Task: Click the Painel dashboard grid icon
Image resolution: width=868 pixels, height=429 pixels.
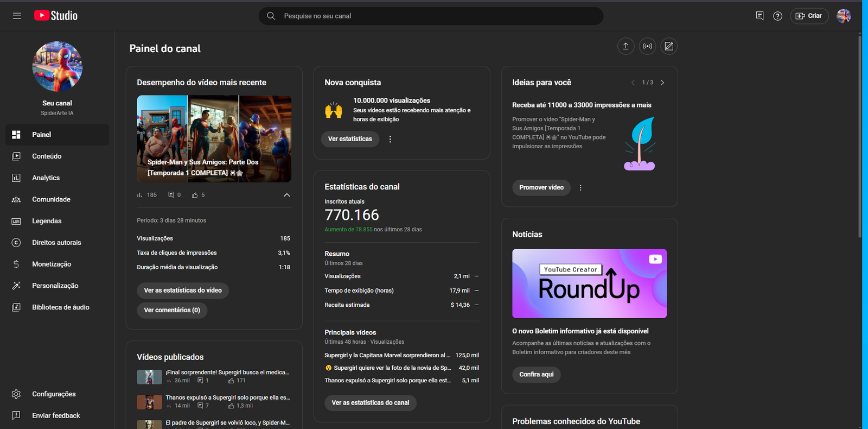Action: tap(16, 135)
